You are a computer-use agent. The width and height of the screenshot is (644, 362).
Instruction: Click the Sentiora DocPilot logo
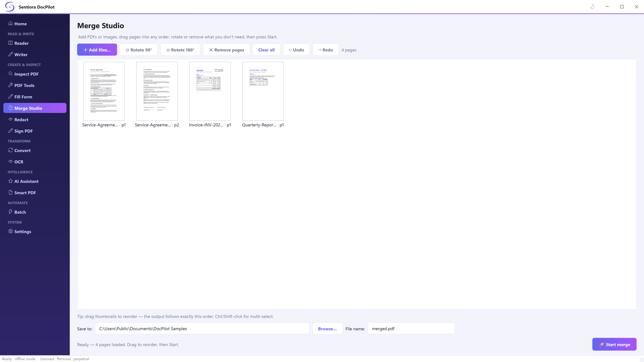point(10,7)
